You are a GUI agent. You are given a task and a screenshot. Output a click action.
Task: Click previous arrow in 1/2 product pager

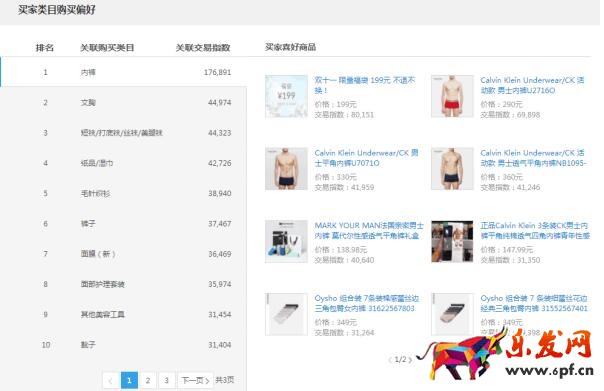[390, 360]
